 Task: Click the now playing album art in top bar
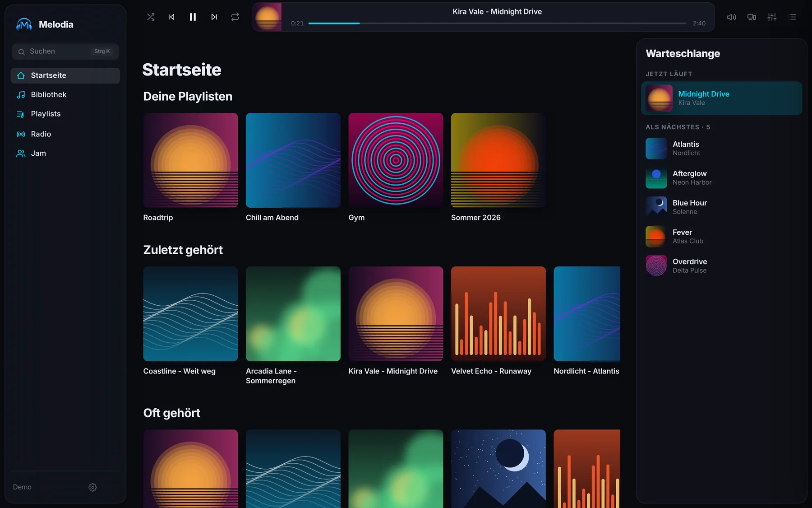tap(268, 17)
